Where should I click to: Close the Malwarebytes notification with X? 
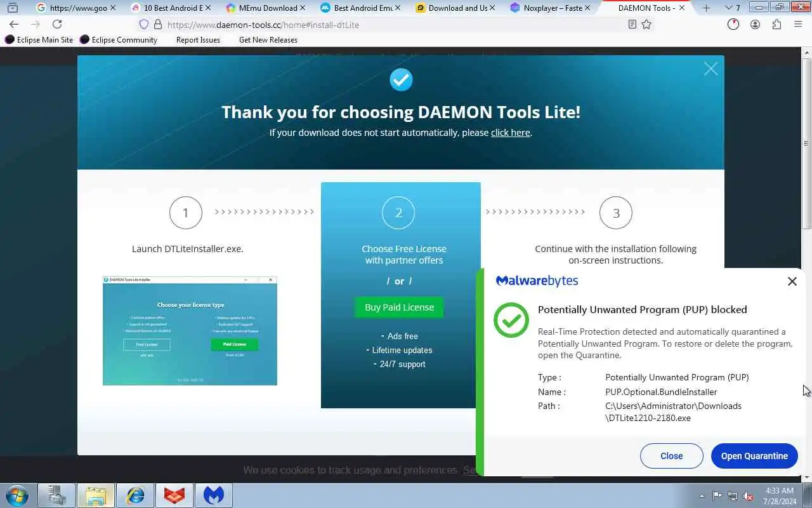792,281
